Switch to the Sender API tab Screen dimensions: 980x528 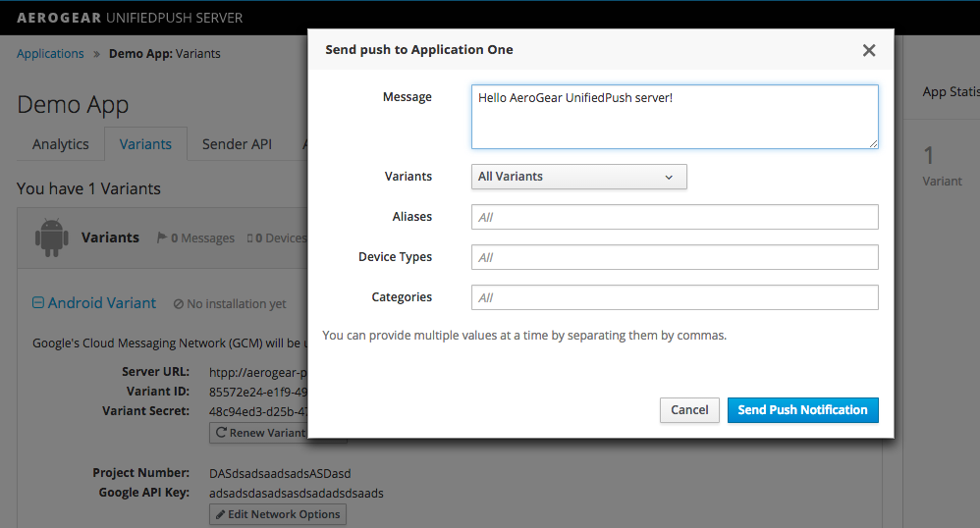pyautogui.click(x=237, y=144)
